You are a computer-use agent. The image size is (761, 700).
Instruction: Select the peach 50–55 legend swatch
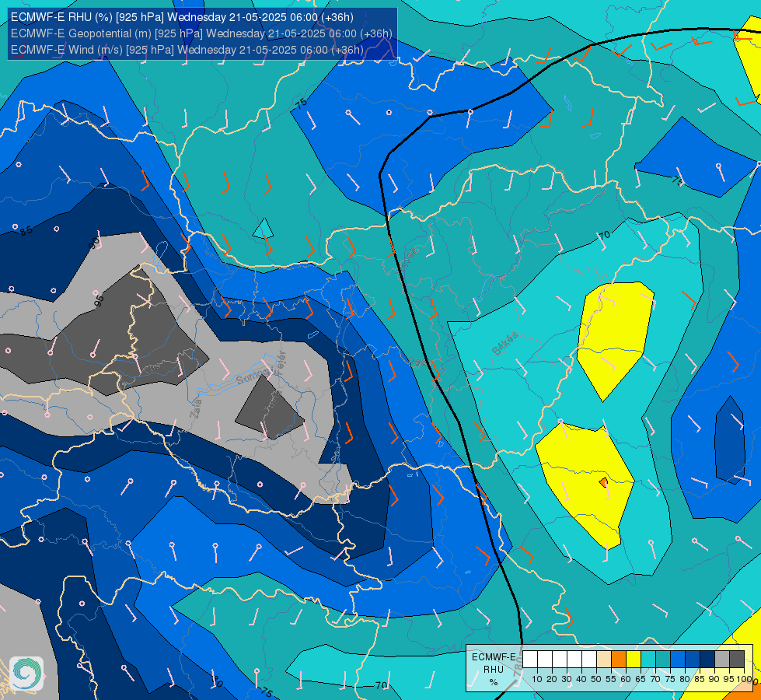pos(604,660)
